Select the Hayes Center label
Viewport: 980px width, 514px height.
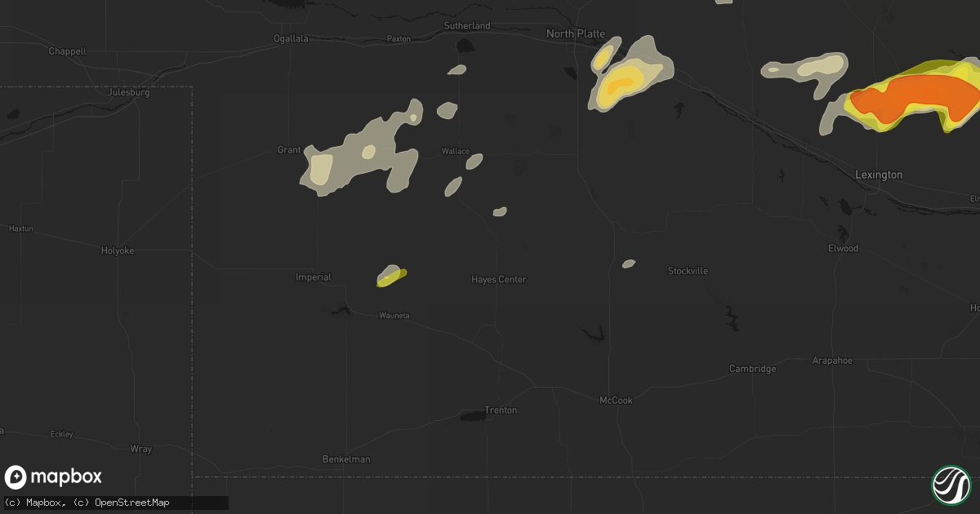click(499, 279)
